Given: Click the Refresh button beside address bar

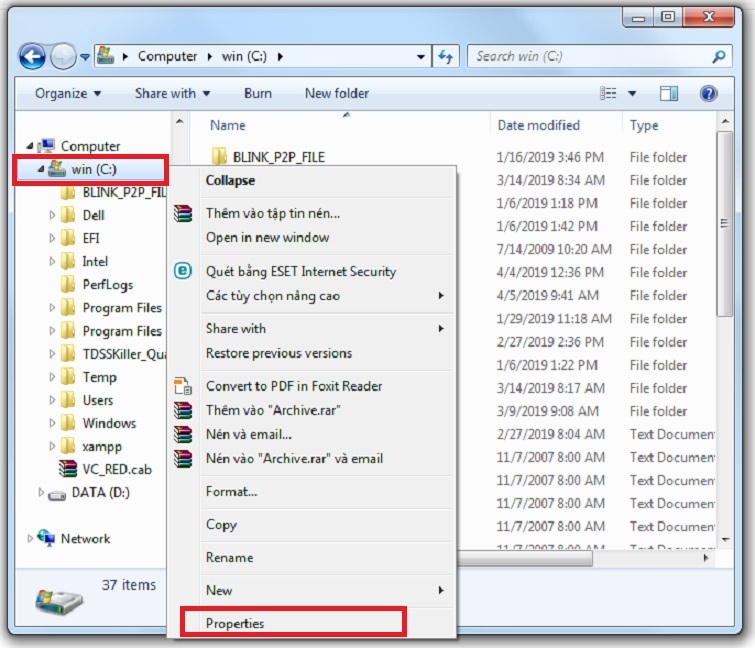Looking at the screenshot, I should 446,57.
